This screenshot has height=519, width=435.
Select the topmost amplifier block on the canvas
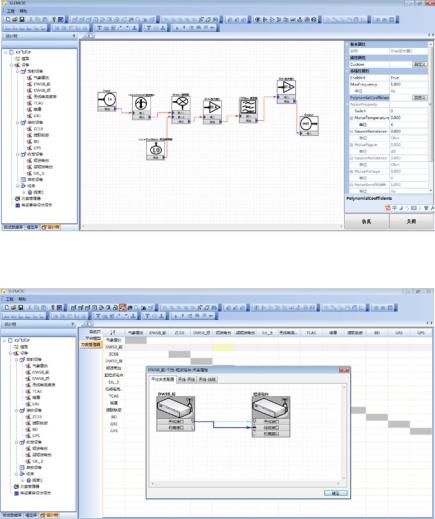click(286, 91)
